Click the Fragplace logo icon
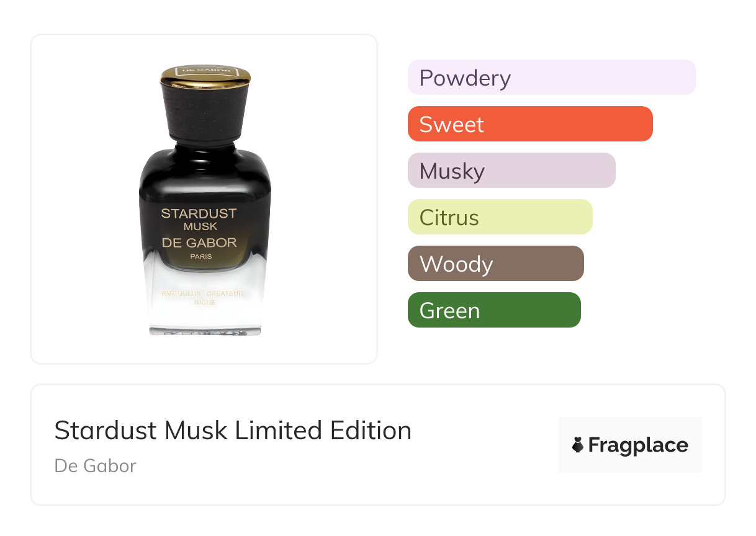Viewport: 756px width, 536px height. click(578, 445)
